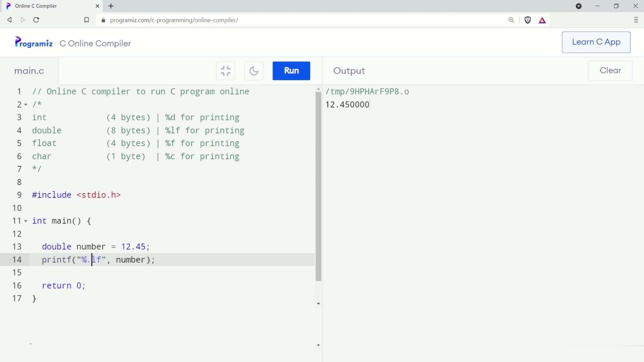This screenshot has width=644, height=362.
Task: Bookmark this page using the bookmark icon
Action: point(87,20)
